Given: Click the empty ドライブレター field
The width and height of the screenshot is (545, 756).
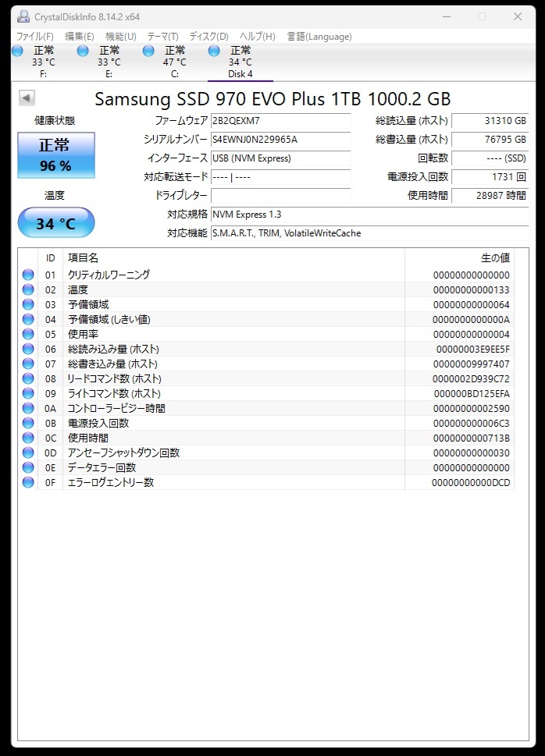Looking at the screenshot, I should [x=281, y=196].
